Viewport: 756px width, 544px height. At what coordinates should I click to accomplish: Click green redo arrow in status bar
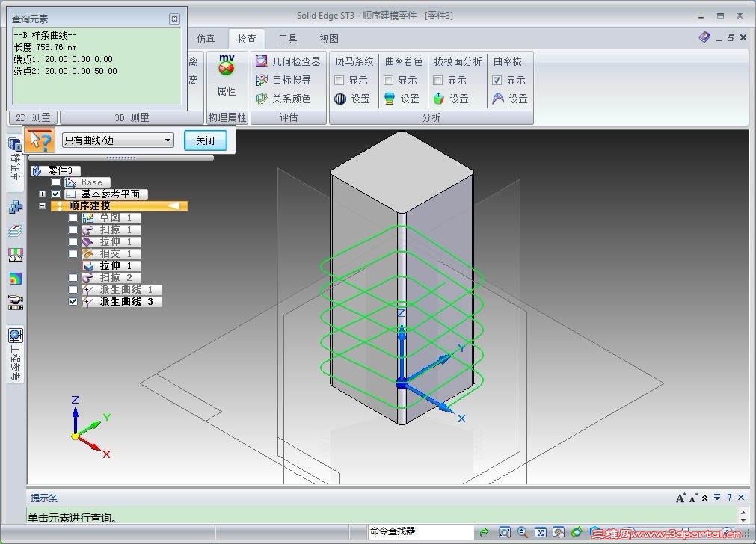484,532
